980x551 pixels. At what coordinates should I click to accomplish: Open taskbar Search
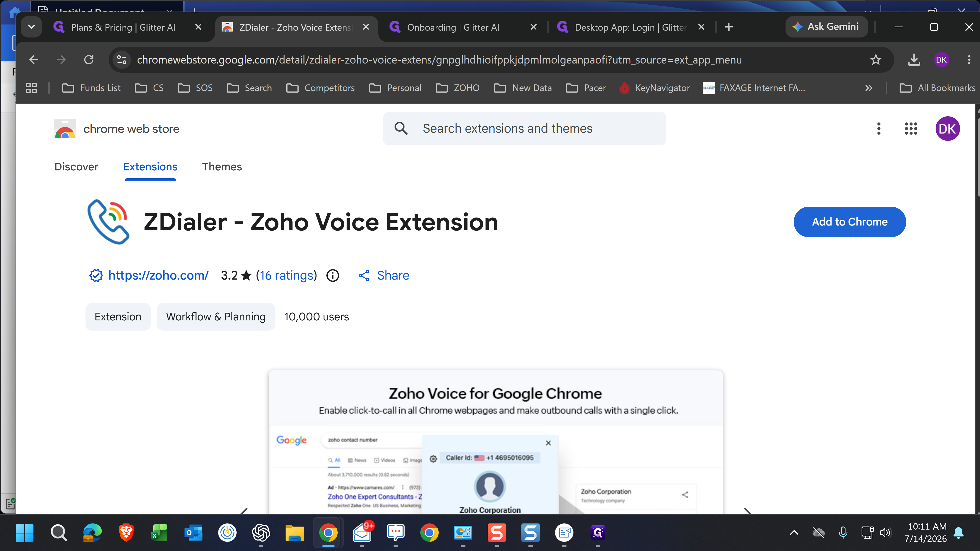point(59,533)
